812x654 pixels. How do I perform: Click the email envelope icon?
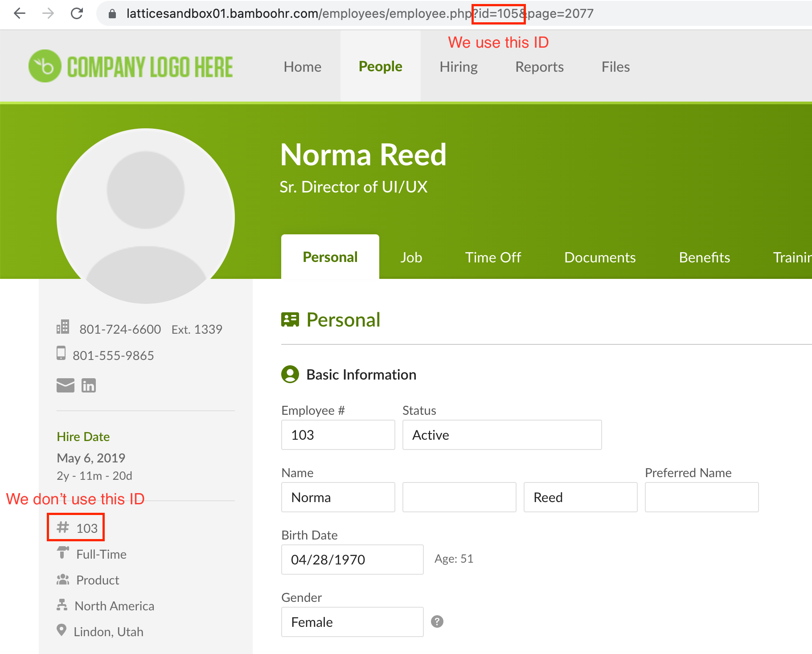[x=66, y=385]
